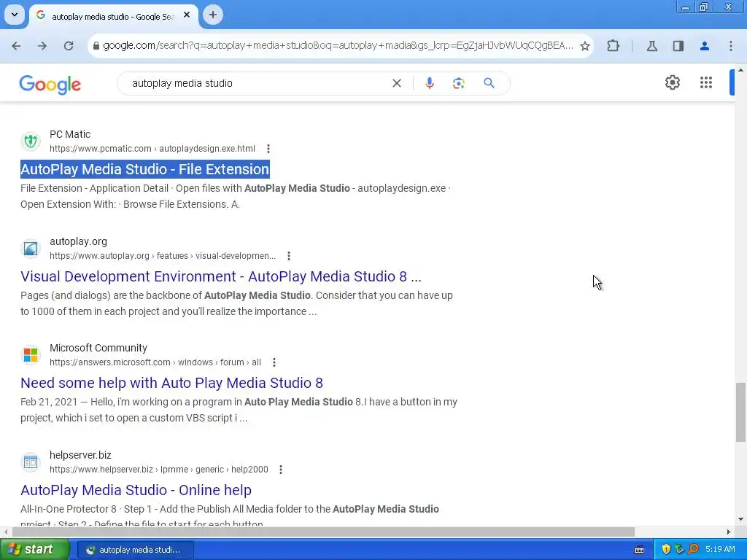Click the 'Microsoft Community' site name
The image size is (747, 560).
[x=98, y=348]
